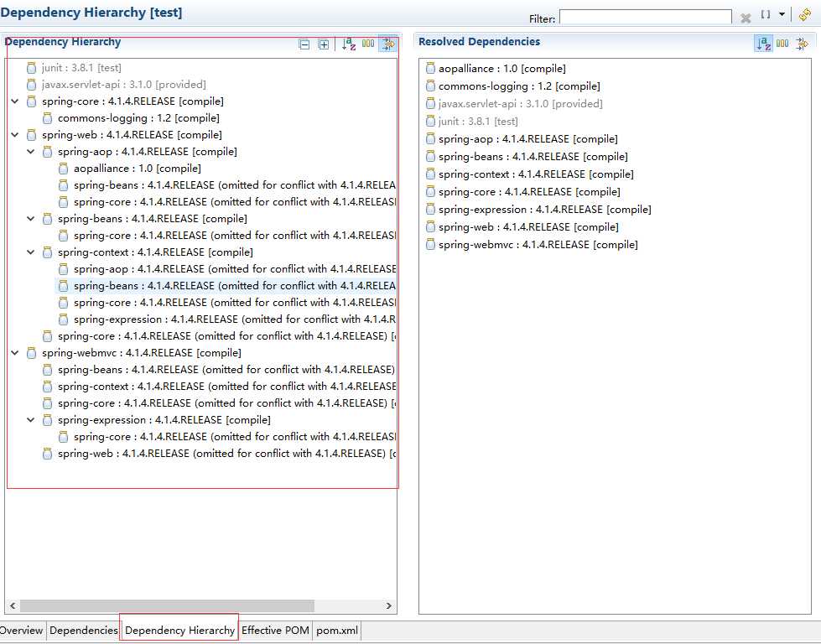
Task: Collapse the top-level spring-web node
Action: 15,134
